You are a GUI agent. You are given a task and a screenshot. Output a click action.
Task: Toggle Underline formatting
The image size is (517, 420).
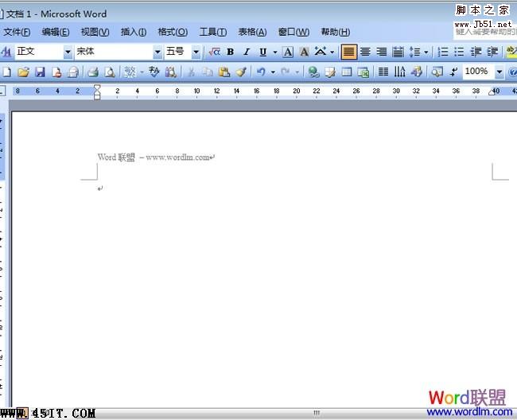click(x=262, y=52)
